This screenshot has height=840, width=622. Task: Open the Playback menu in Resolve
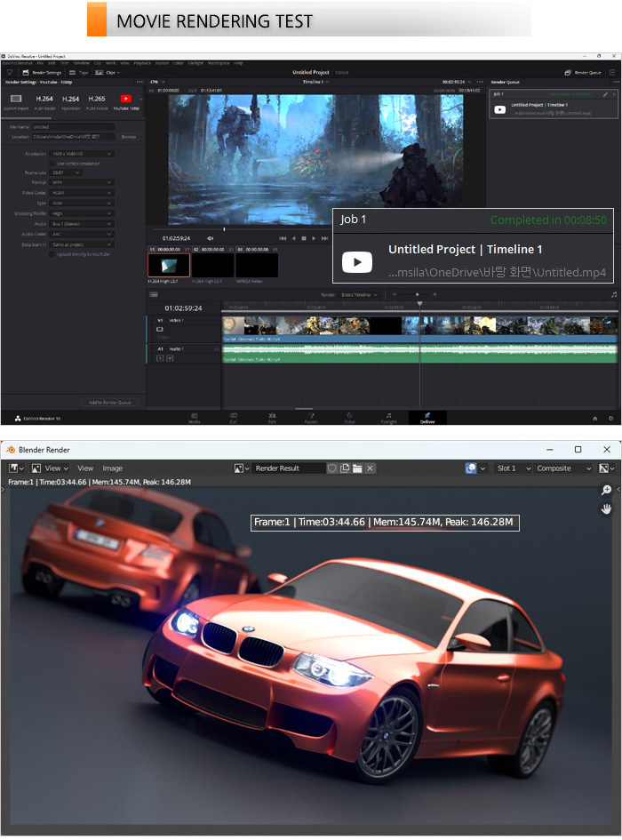click(142, 63)
